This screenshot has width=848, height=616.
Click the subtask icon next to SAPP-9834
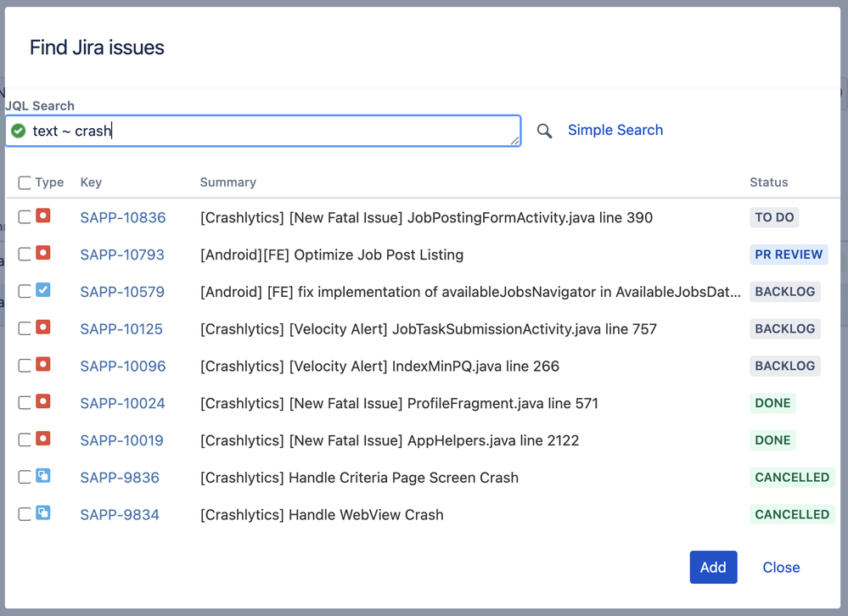tap(43, 513)
